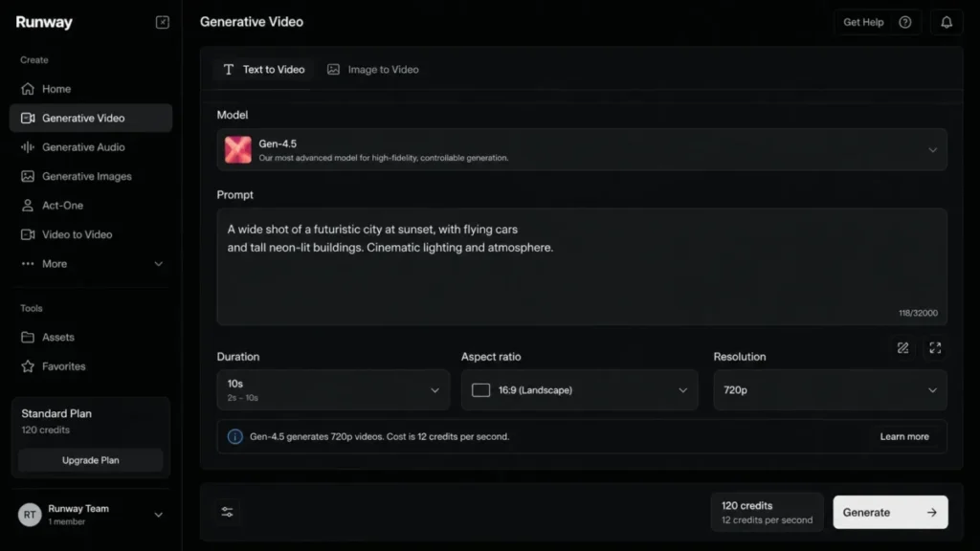
Task: Click the 118/32000 character counter
Action: point(918,313)
